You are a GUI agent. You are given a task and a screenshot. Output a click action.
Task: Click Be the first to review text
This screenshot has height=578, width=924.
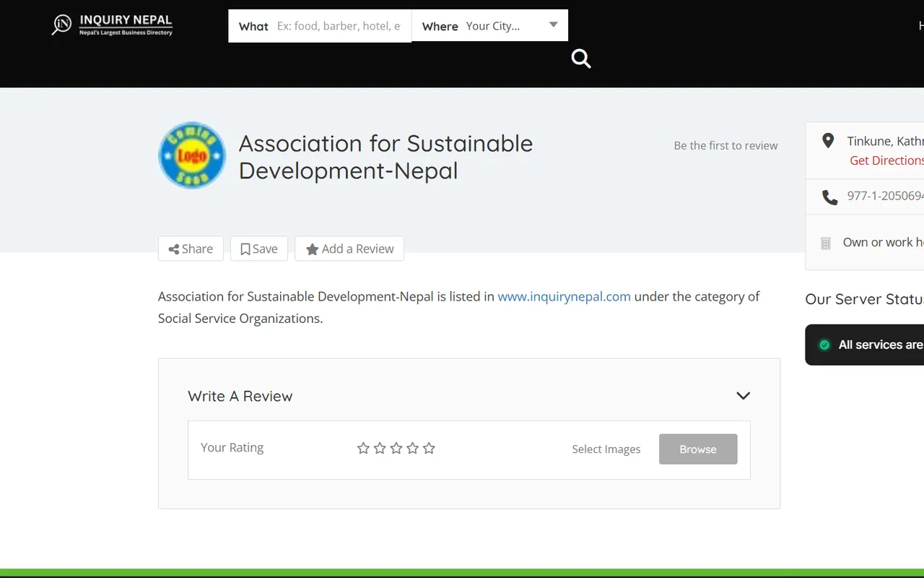pos(725,145)
